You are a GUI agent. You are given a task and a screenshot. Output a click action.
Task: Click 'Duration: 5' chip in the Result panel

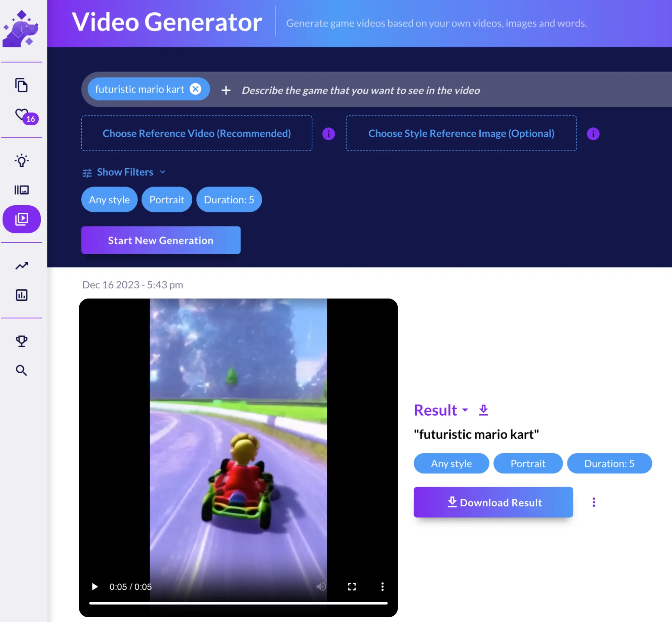click(x=609, y=463)
